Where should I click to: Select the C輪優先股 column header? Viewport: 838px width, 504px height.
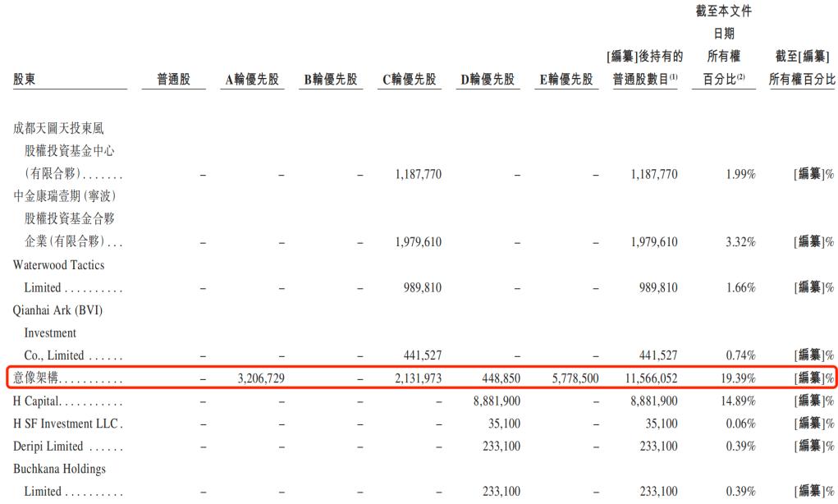pos(410,80)
